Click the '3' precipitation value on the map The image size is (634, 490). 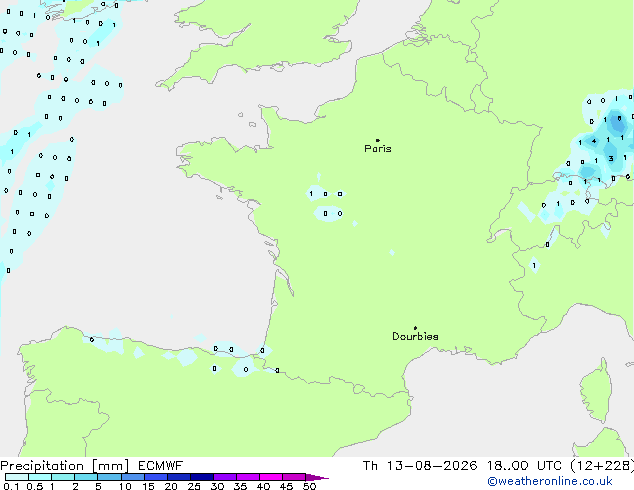pos(611,158)
